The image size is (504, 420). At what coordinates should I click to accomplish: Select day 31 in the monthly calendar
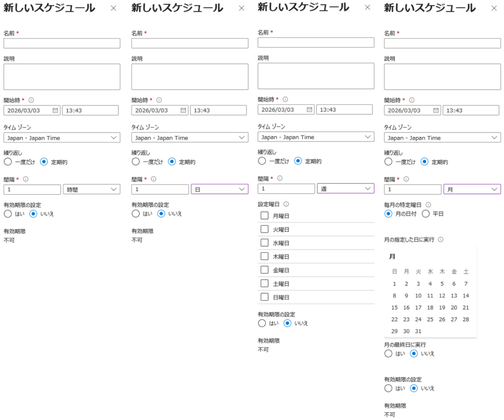[418, 331]
